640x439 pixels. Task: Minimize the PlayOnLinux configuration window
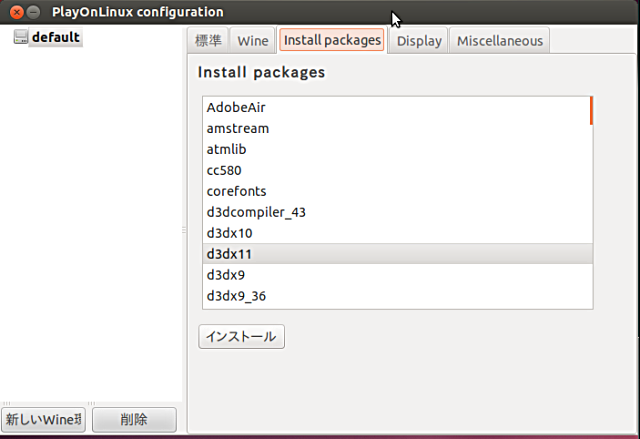tap(33, 12)
